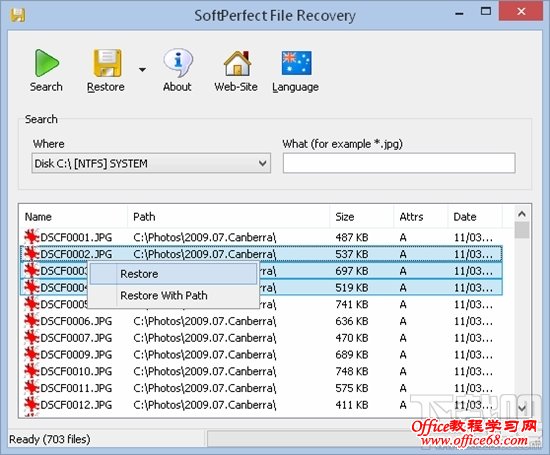The image size is (550, 455).
Task: Click the 741 KB size cell
Action: coord(352,305)
